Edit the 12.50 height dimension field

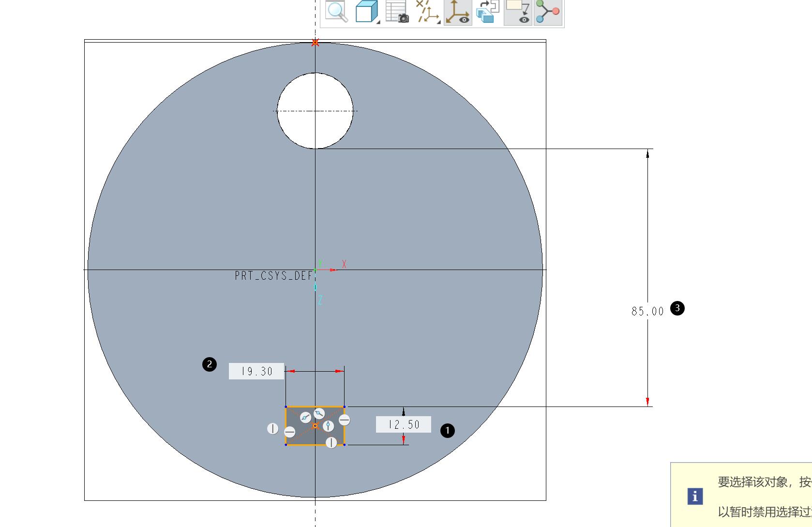coord(404,424)
